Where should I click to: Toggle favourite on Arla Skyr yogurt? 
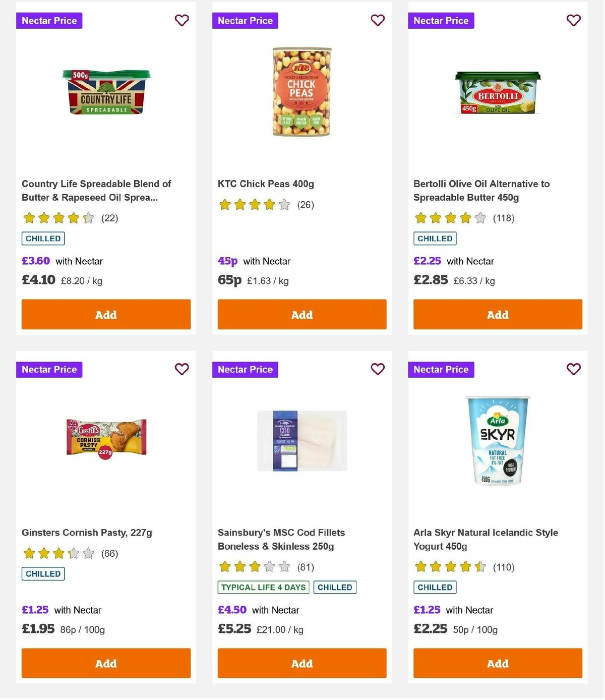click(573, 369)
